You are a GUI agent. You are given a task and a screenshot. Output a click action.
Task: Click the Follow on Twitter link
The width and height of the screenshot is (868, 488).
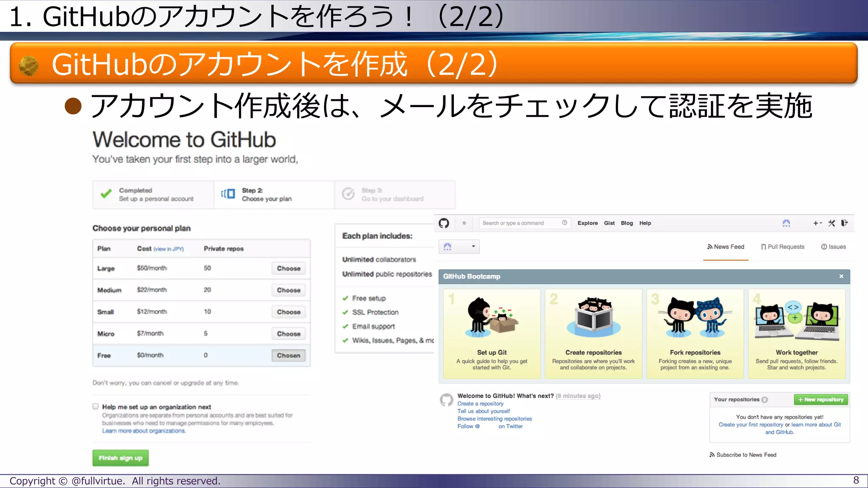click(490, 427)
